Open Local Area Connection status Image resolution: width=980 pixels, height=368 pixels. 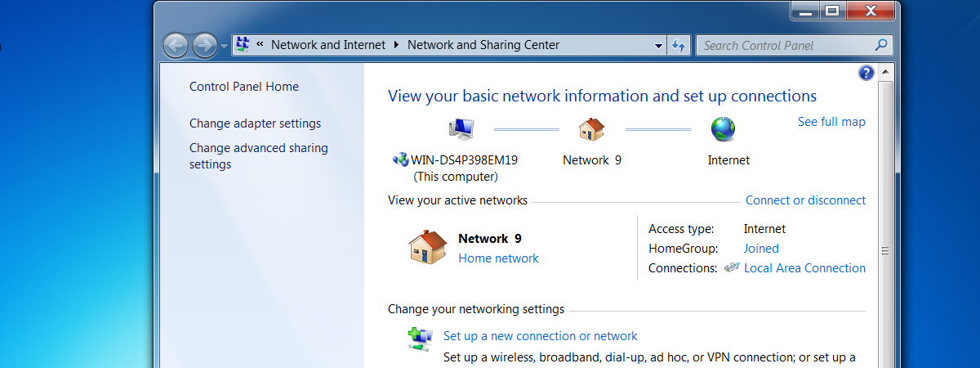[x=804, y=268]
